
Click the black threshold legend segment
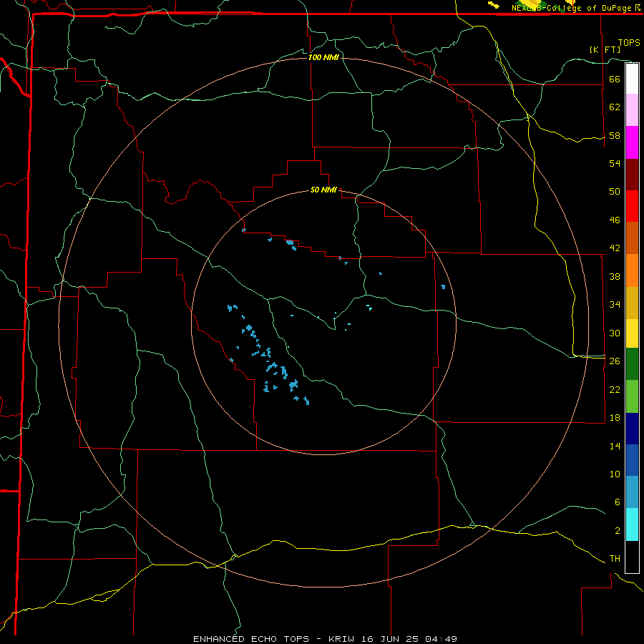(632, 557)
